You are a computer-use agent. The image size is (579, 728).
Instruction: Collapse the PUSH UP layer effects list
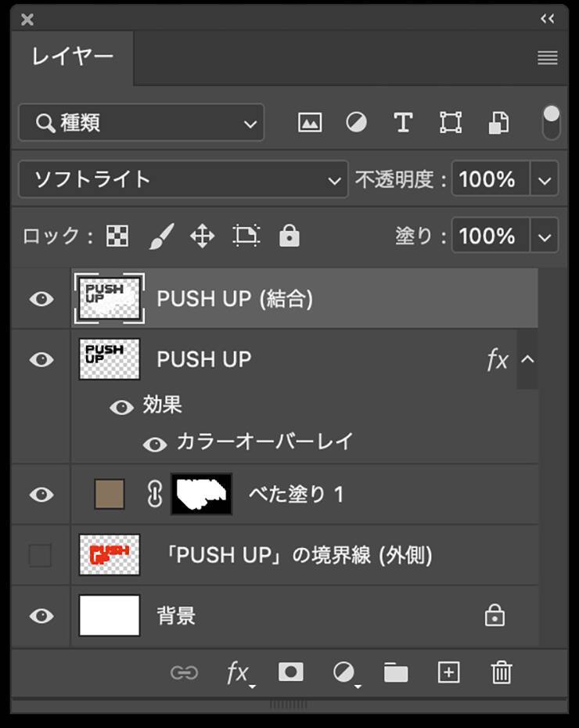point(527,360)
